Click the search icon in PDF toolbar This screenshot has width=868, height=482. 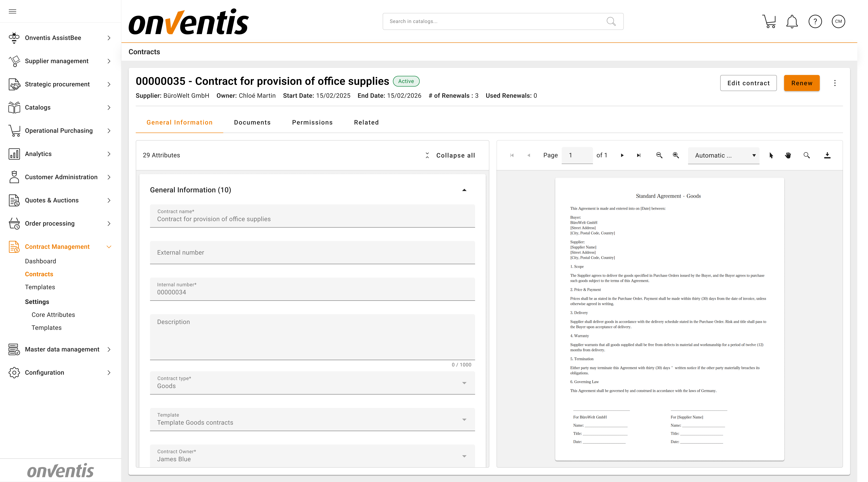[807, 155]
